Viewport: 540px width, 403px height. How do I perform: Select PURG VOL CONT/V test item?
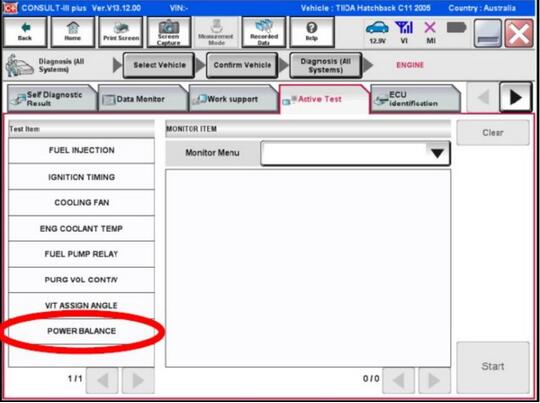(x=81, y=280)
